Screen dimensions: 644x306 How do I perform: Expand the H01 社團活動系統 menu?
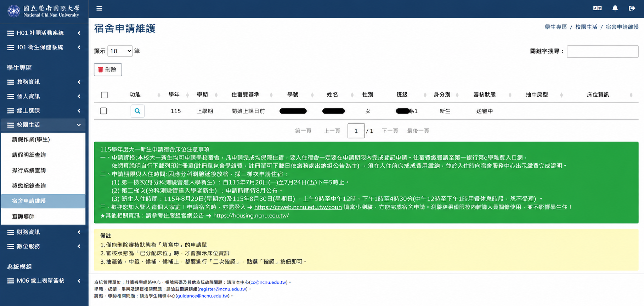[x=44, y=33]
